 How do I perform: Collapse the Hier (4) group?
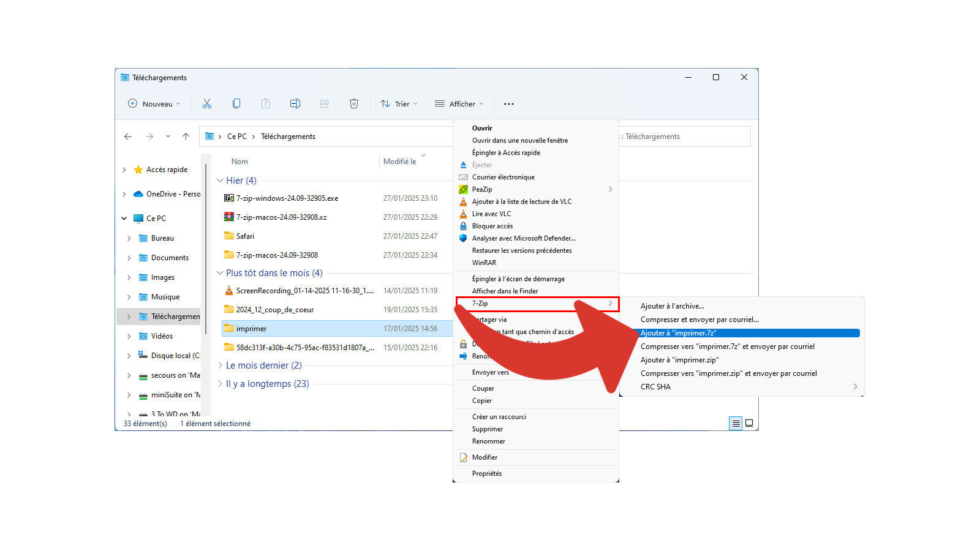point(221,181)
